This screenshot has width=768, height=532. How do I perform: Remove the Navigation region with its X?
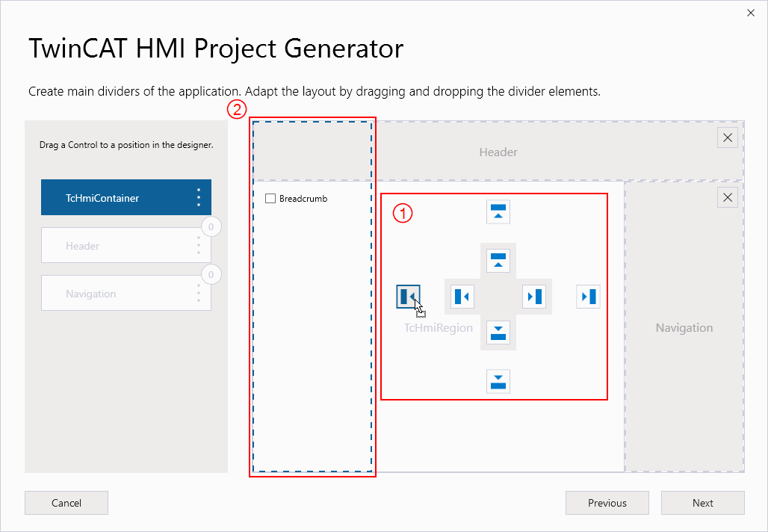click(728, 197)
